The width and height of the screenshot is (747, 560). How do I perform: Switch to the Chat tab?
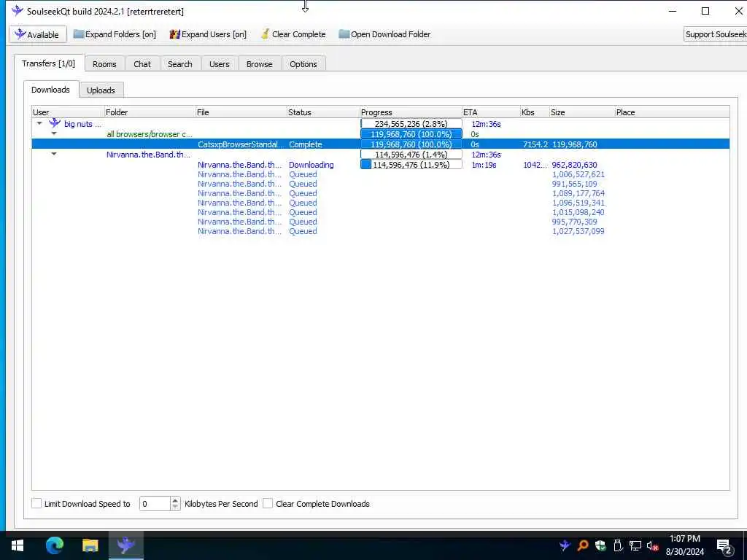[142, 64]
